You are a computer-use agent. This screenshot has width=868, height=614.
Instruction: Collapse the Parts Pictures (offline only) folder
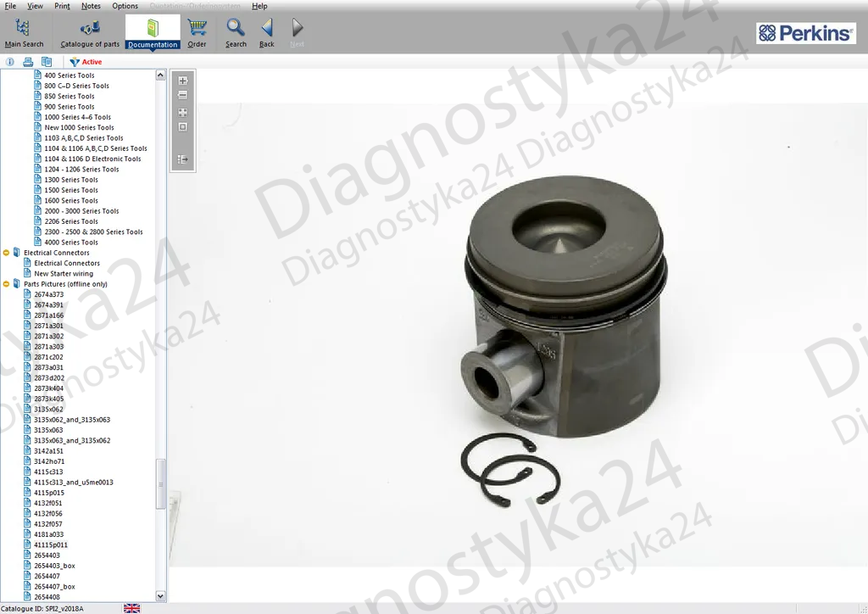click(x=7, y=284)
